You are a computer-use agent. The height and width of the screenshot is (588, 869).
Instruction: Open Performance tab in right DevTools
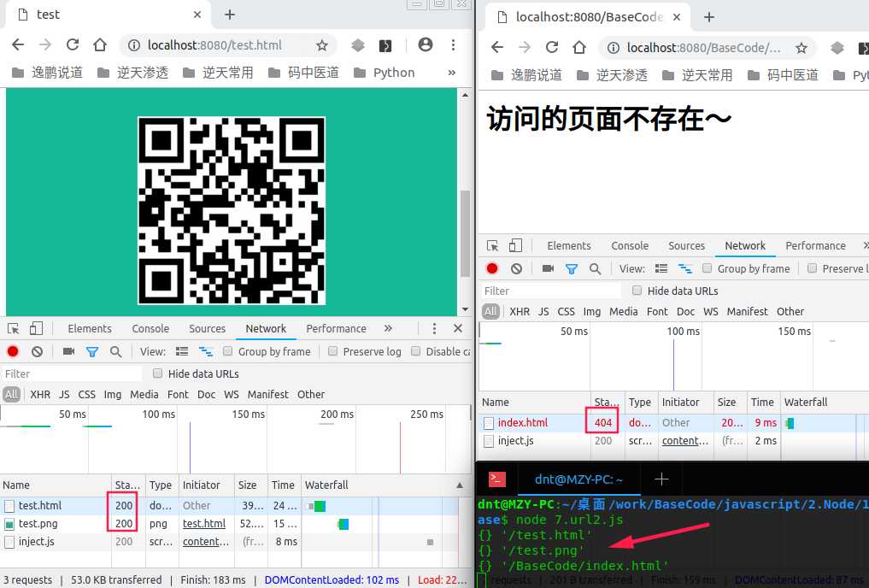815,245
